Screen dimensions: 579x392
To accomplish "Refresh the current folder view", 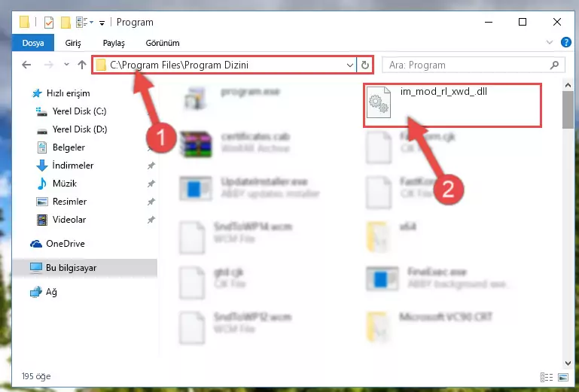I will click(365, 65).
